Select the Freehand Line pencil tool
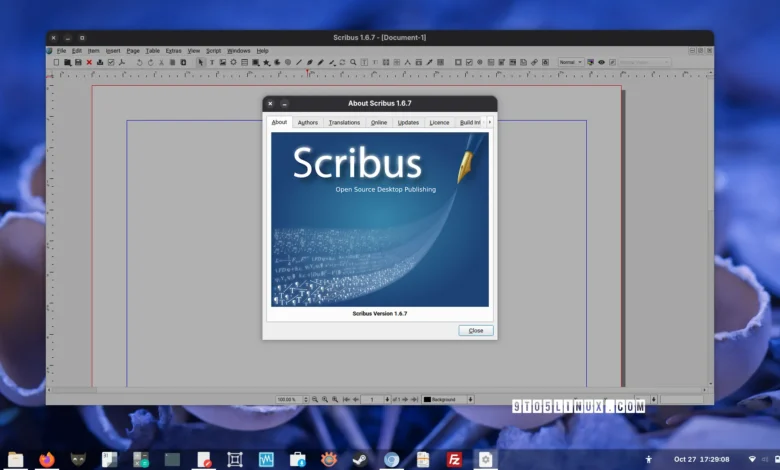Image resolution: width=780 pixels, height=470 pixels. (x=320, y=62)
